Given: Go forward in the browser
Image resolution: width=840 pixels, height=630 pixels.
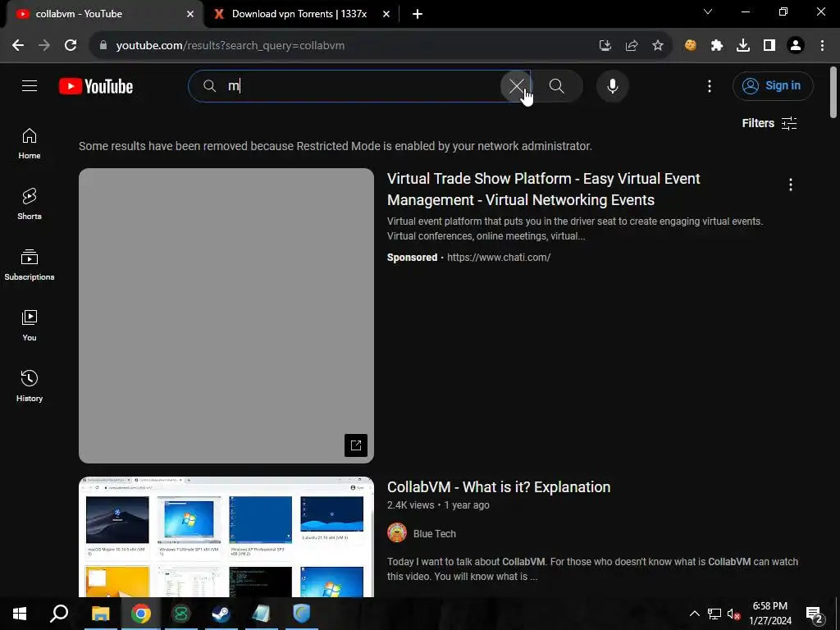Looking at the screenshot, I should point(44,46).
